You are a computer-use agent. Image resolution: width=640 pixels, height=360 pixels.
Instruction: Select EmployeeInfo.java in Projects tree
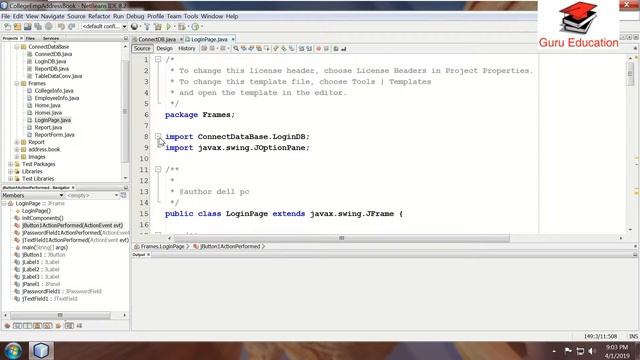click(57, 98)
